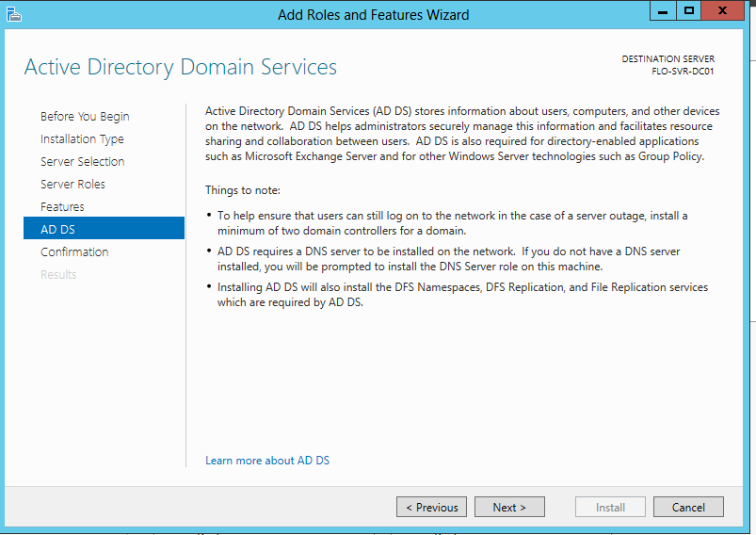Click the bullet about DNS server requirement
The image size is (756, 535).
click(x=448, y=259)
